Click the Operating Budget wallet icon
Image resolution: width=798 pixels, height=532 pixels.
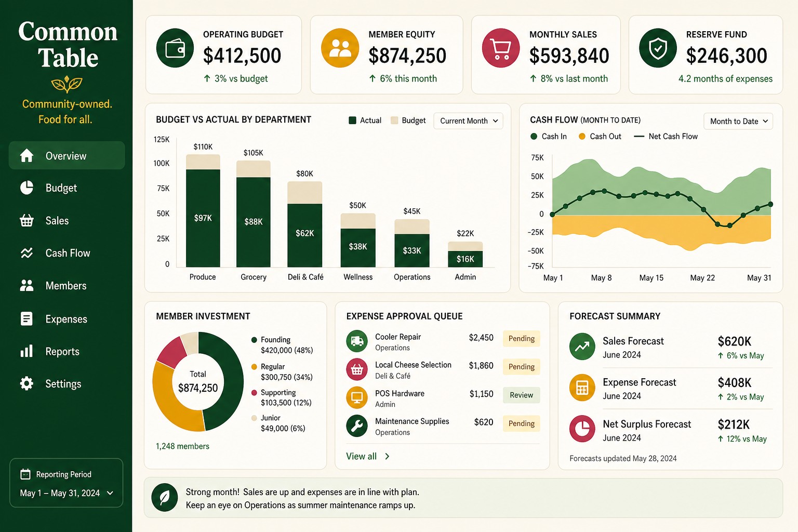pyautogui.click(x=175, y=48)
